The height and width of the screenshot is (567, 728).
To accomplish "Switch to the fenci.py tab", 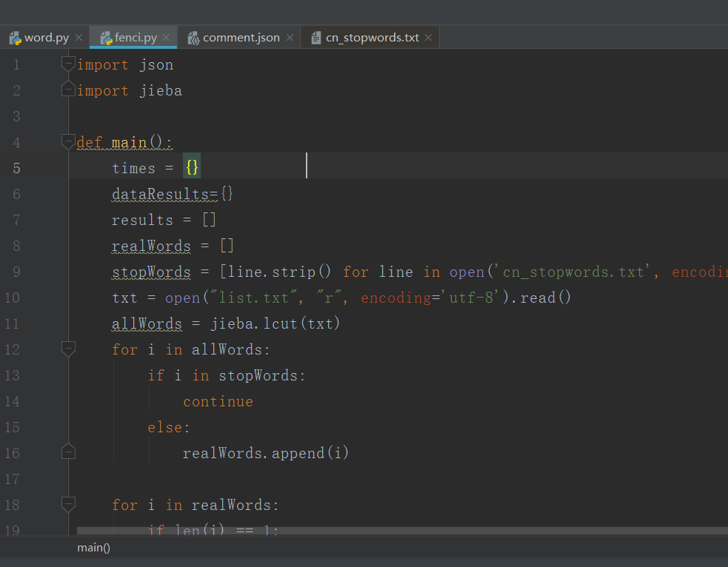I will tap(135, 38).
